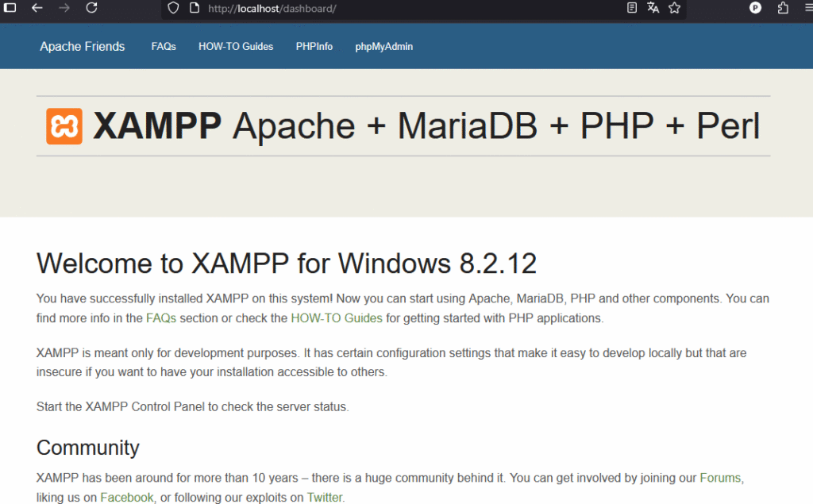Open PHPInfo in the navigation bar

pyautogui.click(x=314, y=47)
